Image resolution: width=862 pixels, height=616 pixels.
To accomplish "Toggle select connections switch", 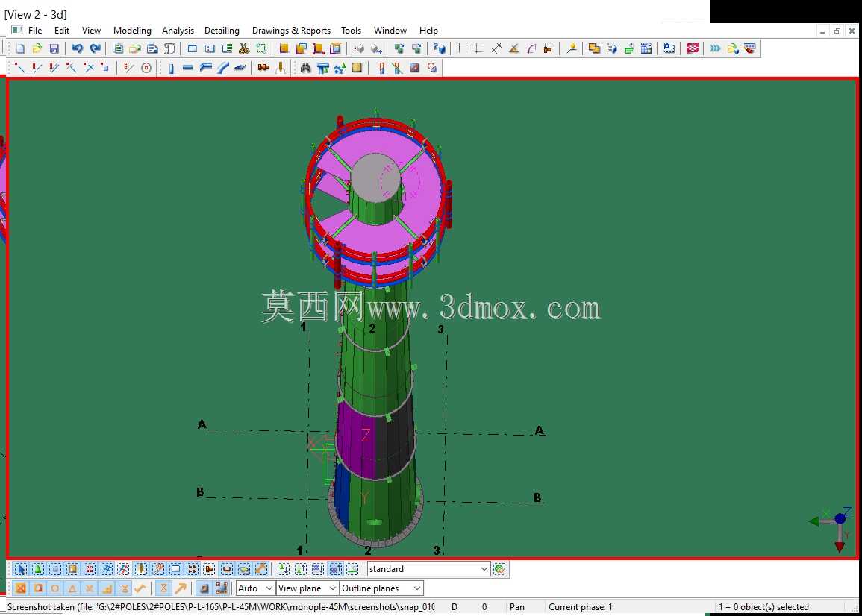I will [38, 569].
